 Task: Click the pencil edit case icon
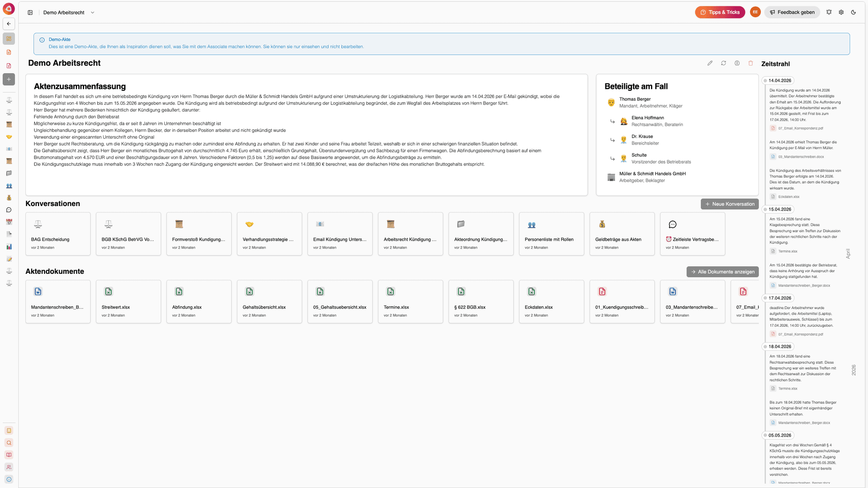[710, 63]
